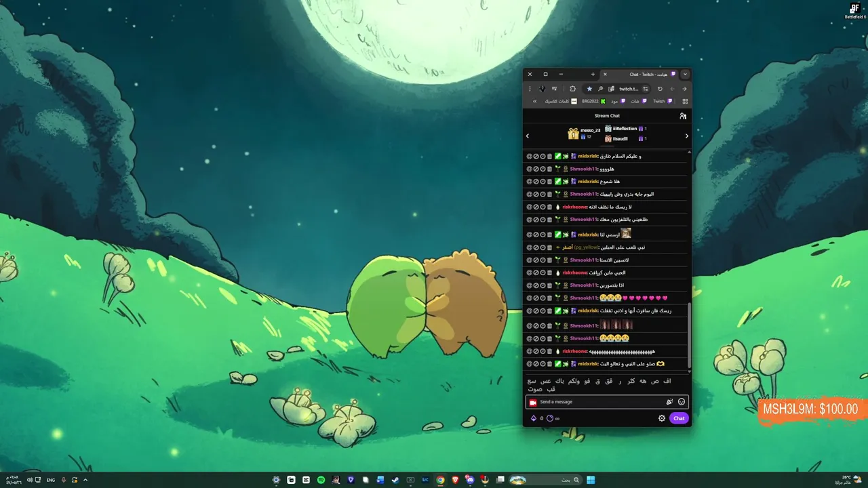Open browser three-dot menu

tap(530, 89)
